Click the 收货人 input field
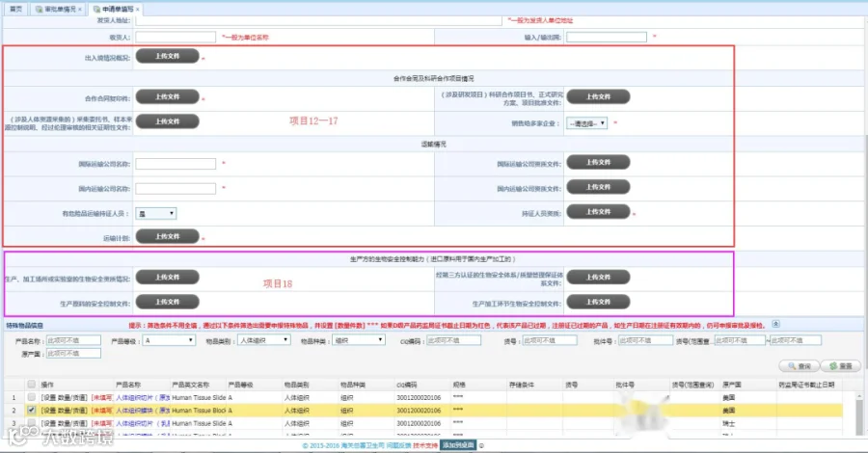The height and width of the screenshot is (453, 868). [x=176, y=37]
